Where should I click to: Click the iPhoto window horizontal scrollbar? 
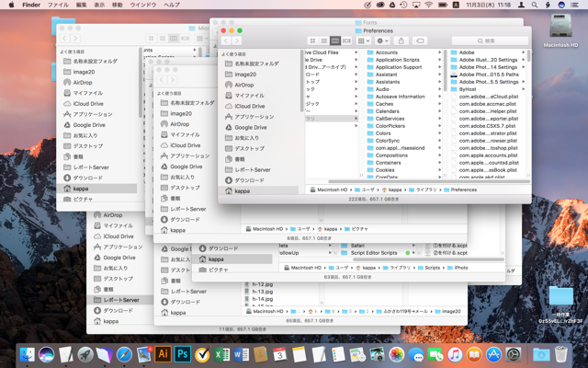428,259
